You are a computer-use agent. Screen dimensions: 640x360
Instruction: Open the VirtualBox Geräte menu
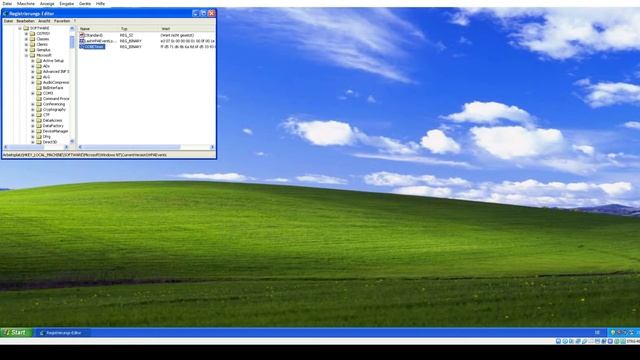point(85,4)
